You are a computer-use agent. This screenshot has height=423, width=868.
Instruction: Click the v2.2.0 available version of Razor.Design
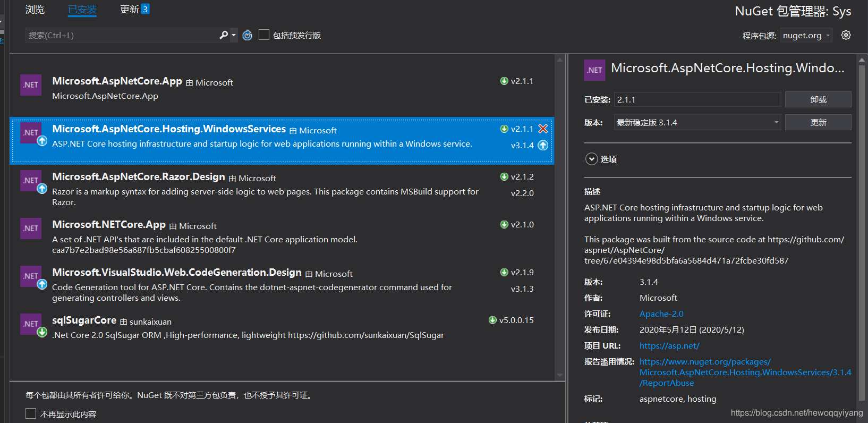tap(522, 193)
